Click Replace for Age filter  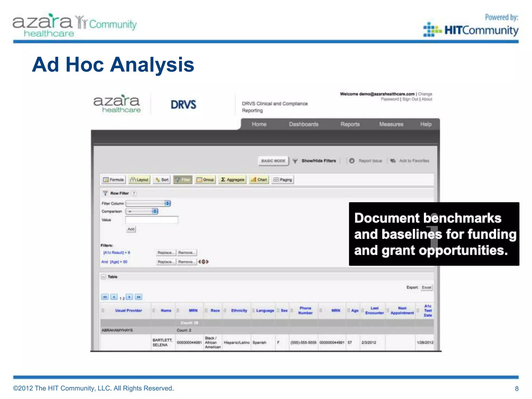[x=166, y=262]
